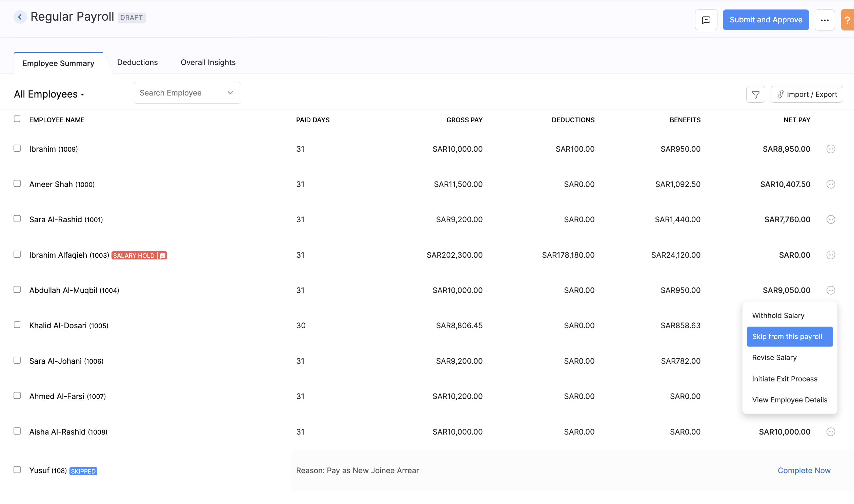Open the comments icon near Submit and Approve
The image size is (854, 504).
tap(706, 20)
